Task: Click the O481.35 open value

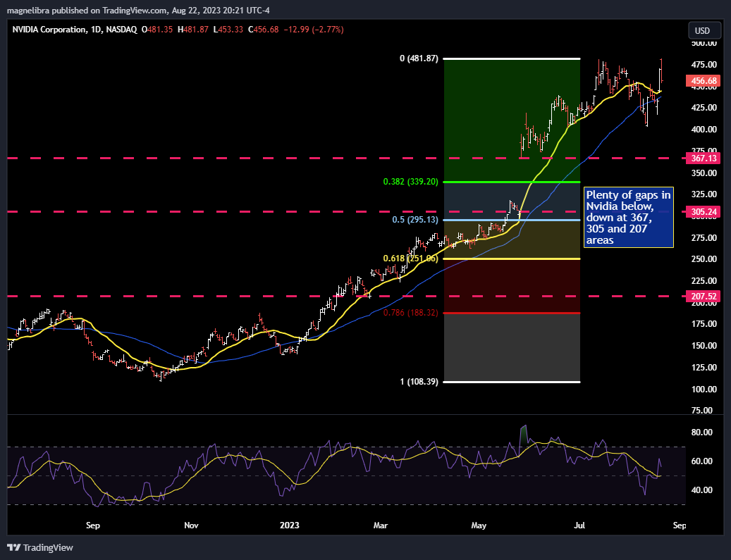Action: click(x=157, y=30)
